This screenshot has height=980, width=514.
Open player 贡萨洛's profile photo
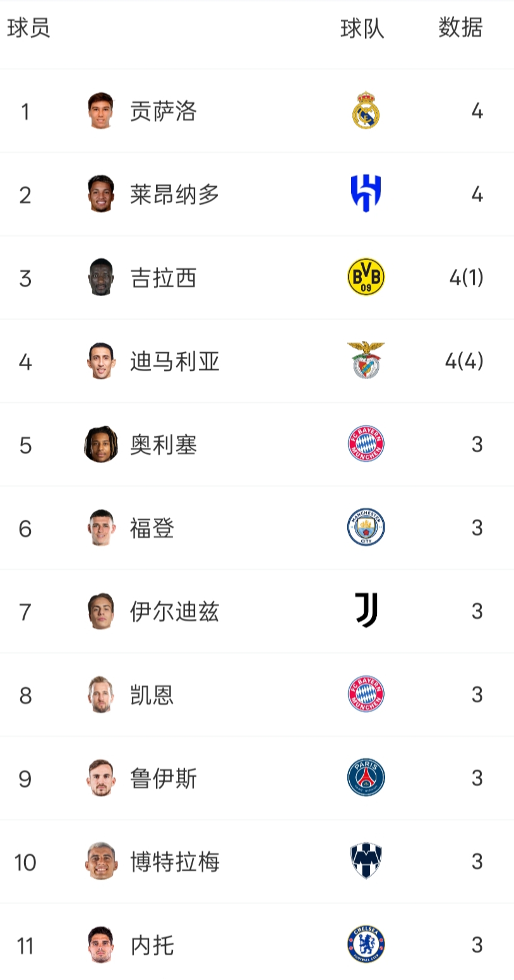(x=100, y=111)
